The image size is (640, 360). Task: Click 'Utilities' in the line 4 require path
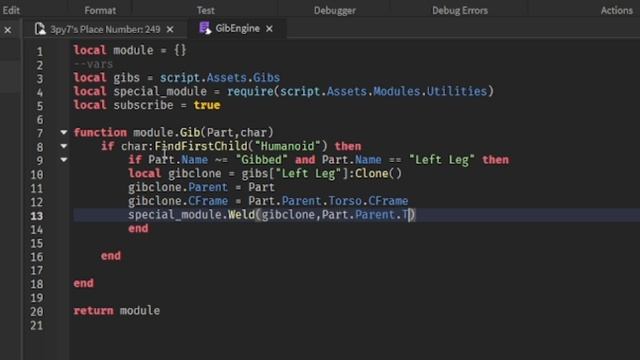(x=457, y=91)
